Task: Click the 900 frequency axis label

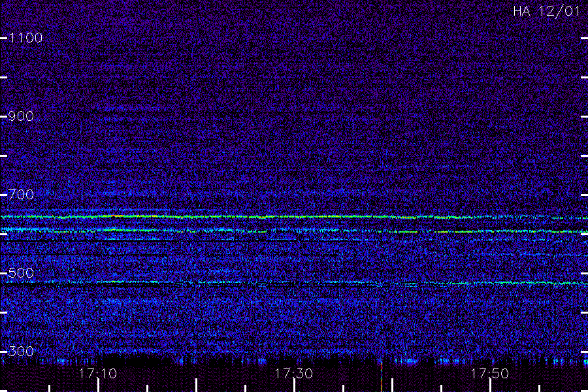Action: click(x=21, y=116)
